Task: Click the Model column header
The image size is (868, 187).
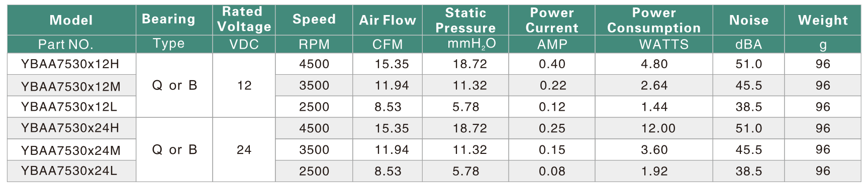Action: click(x=71, y=20)
